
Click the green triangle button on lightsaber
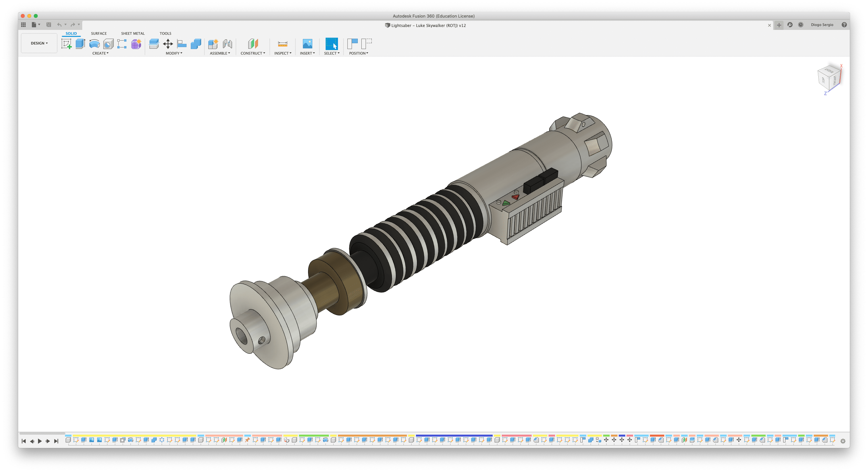[x=505, y=203]
